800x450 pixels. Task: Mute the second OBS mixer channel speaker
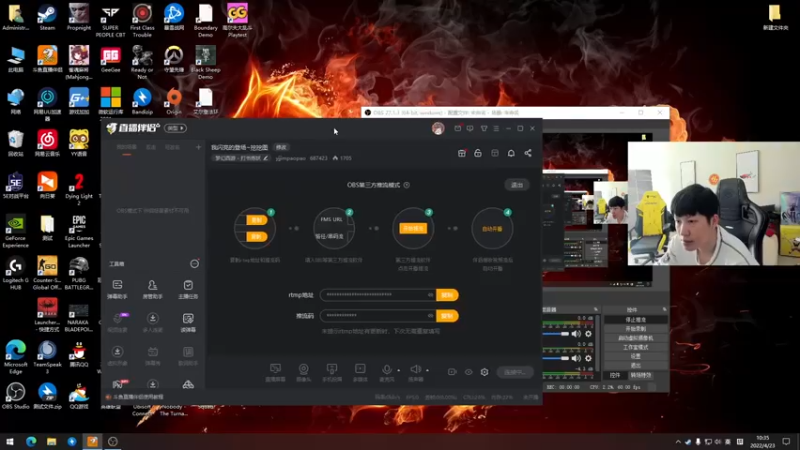576,358
